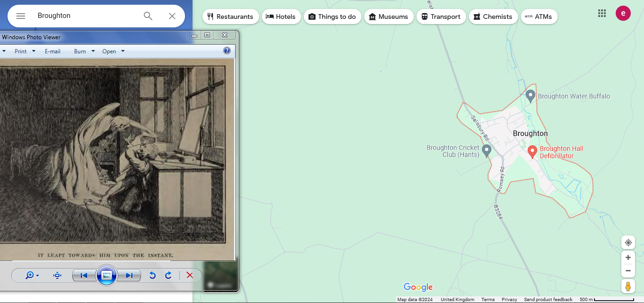This screenshot has height=303, width=644.
Task: Click the Broughton Water Buffalo label
Action: (574, 96)
